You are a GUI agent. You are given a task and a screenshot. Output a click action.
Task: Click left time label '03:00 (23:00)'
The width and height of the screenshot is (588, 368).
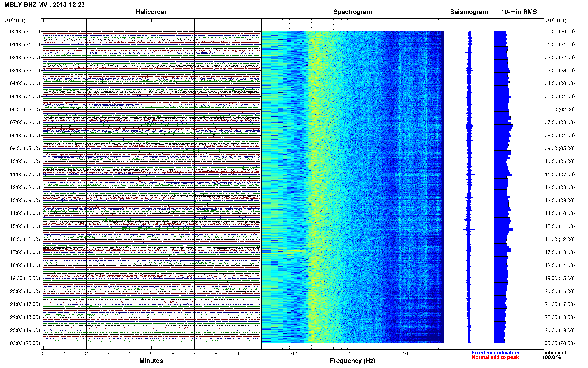pos(25,70)
